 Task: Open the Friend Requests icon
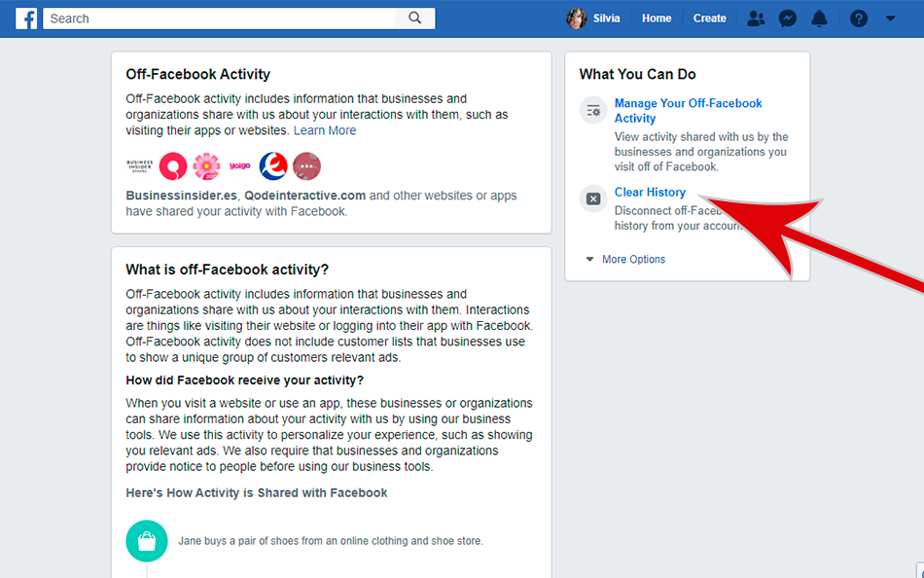pyautogui.click(x=756, y=18)
